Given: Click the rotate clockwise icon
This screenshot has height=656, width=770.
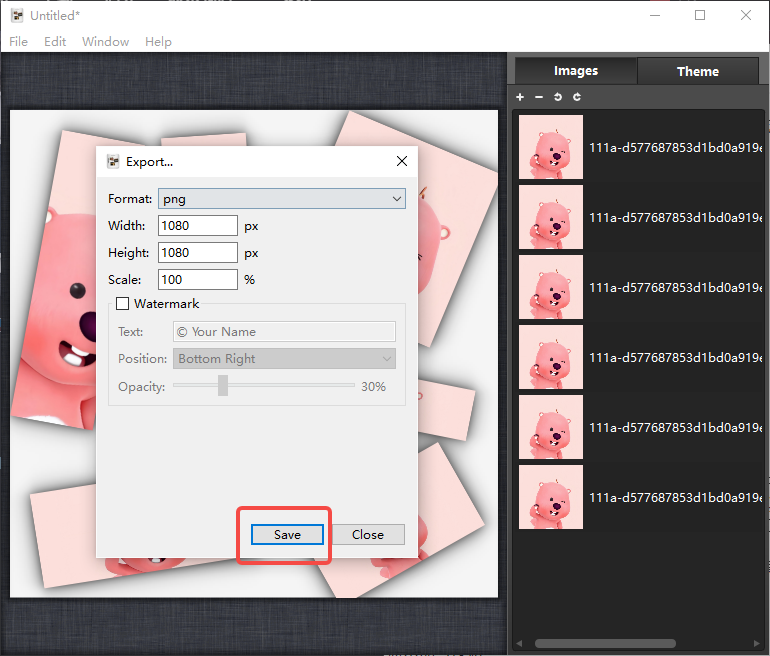Looking at the screenshot, I should (x=577, y=97).
